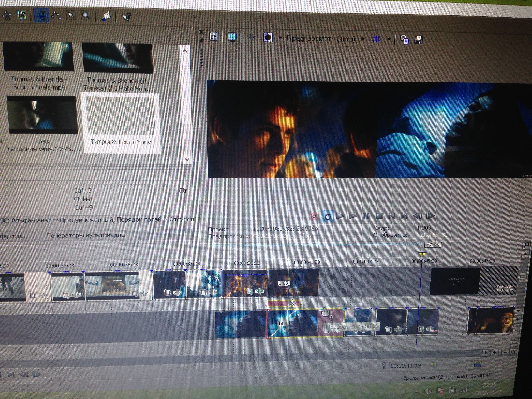532x399 pixels.
Task: Click the volume speaker in system tray
Action: click(x=428, y=391)
